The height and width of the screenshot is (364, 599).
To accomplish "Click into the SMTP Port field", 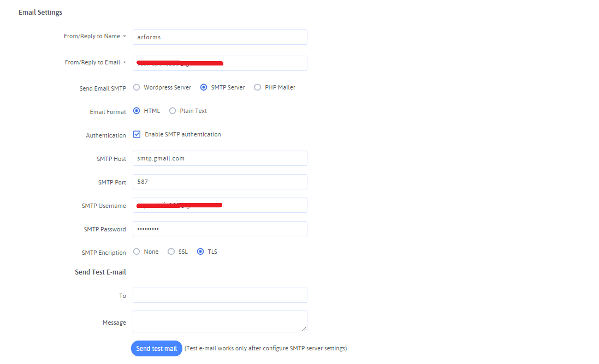I will [x=220, y=182].
